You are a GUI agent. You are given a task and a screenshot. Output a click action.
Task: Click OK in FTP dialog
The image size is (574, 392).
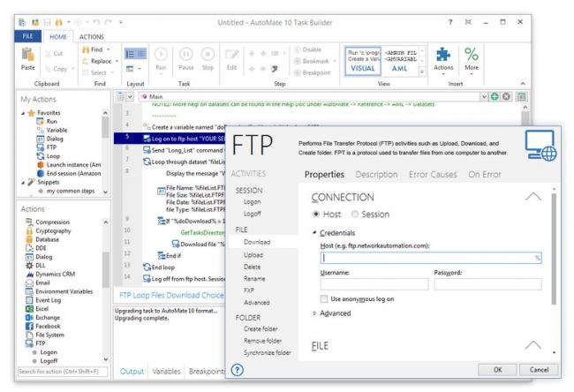[497, 370]
